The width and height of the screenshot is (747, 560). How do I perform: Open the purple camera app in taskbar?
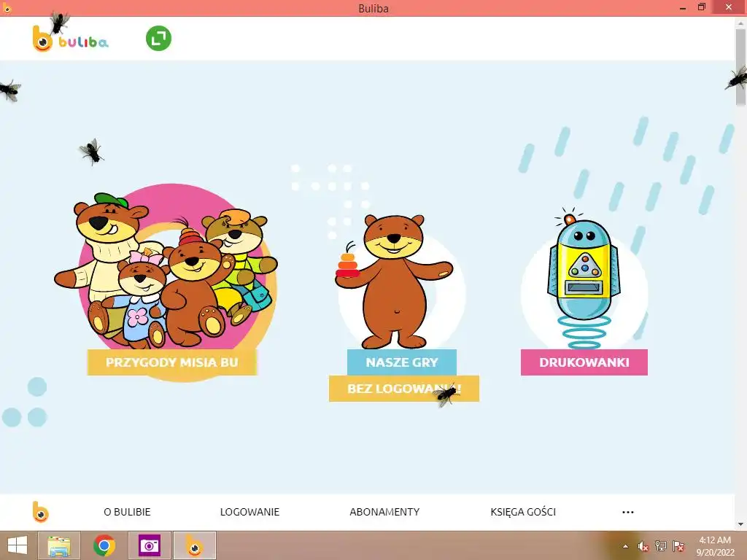coord(149,545)
